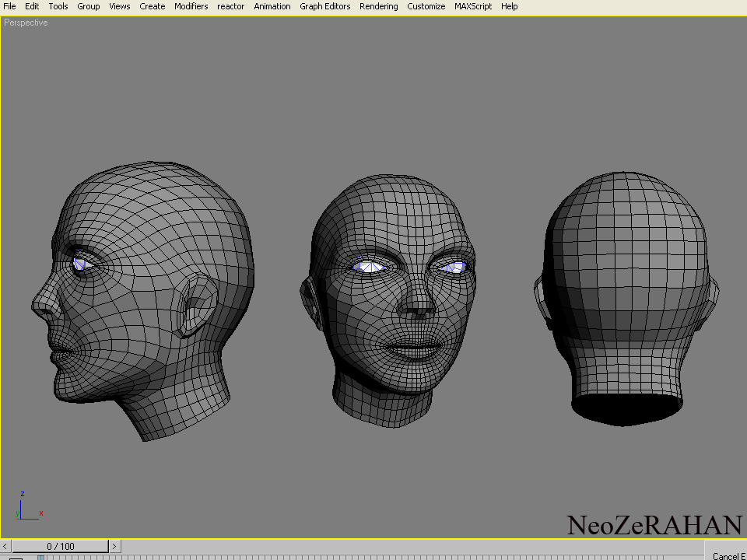
Task: Click the time slider previous-frame arrow
Action: [x=5, y=546]
